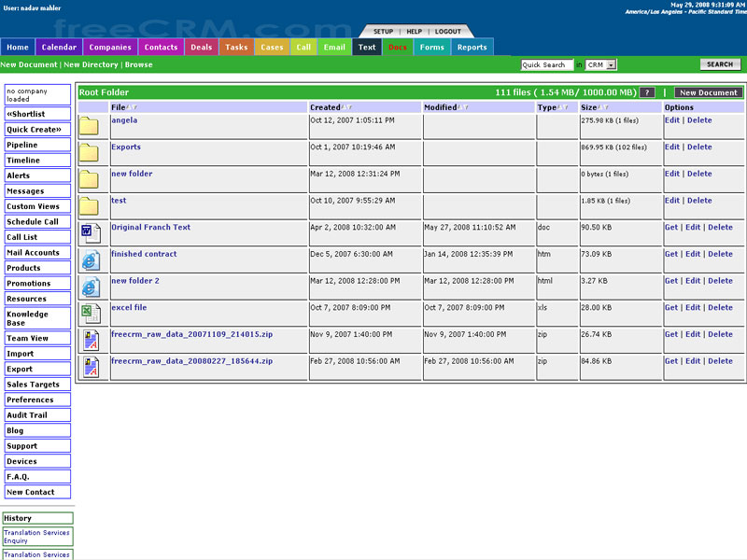Open the Email tab
Screen dimensions: 747x560
334,48
